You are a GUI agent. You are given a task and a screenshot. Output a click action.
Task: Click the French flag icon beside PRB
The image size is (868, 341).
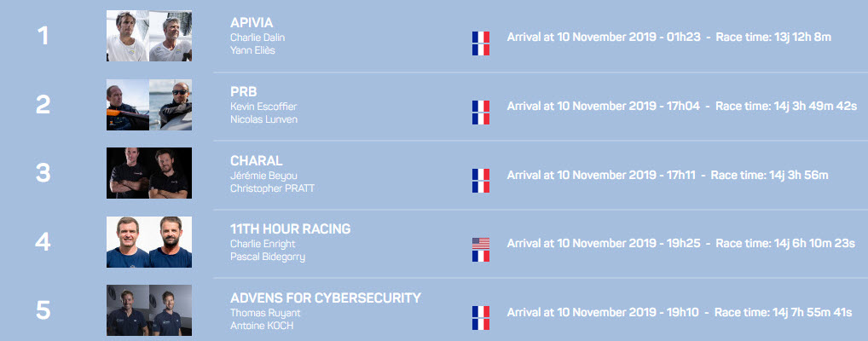click(481, 113)
